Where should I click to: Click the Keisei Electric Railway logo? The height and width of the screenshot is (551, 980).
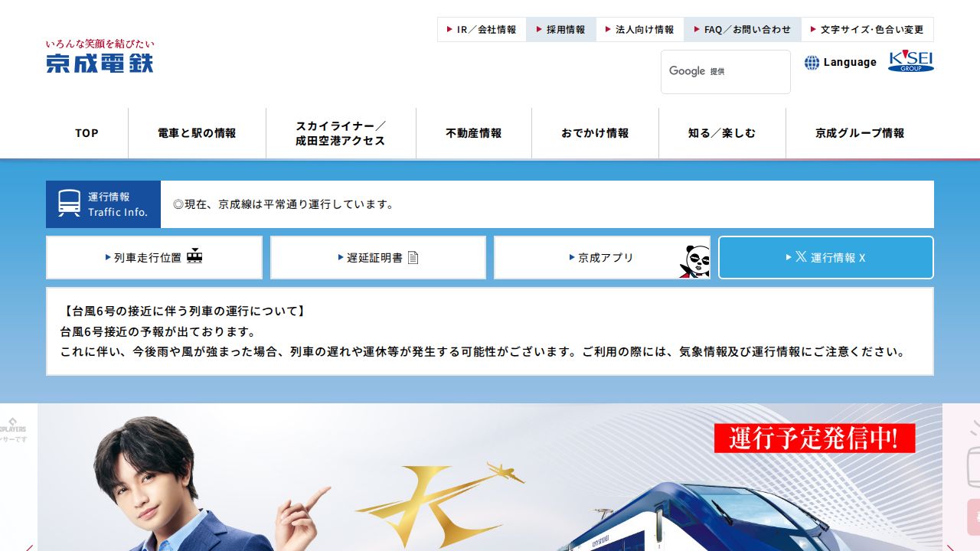pyautogui.click(x=100, y=56)
